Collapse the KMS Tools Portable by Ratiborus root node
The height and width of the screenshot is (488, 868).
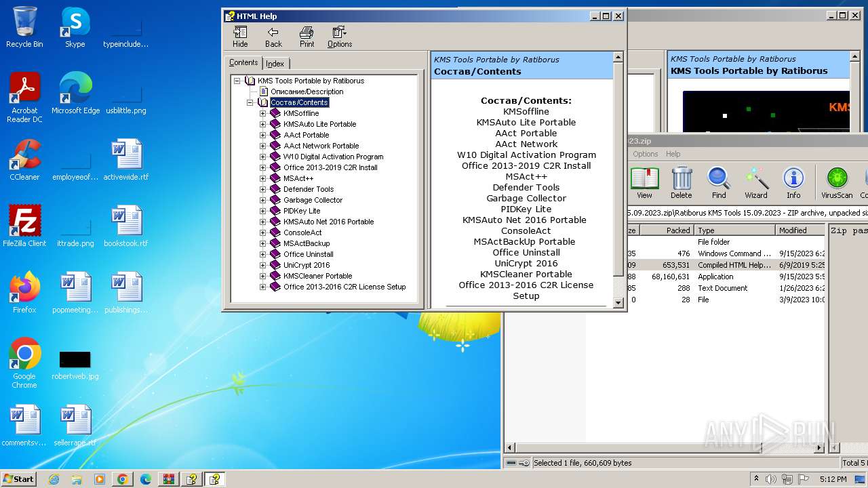tap(237, 81)
